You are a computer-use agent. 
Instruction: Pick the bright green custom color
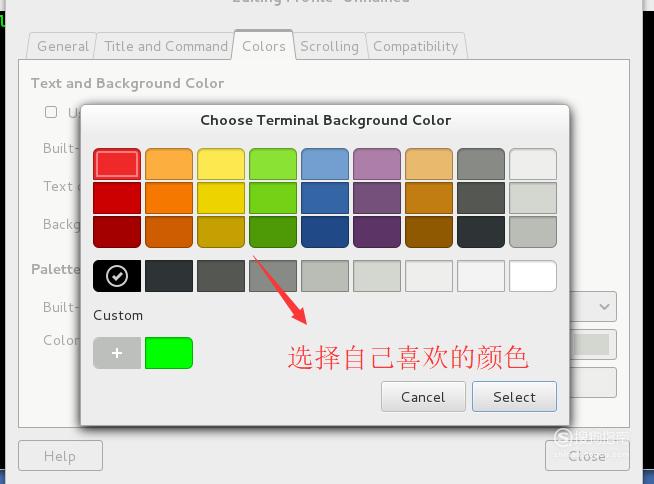[x=169, y=353]
